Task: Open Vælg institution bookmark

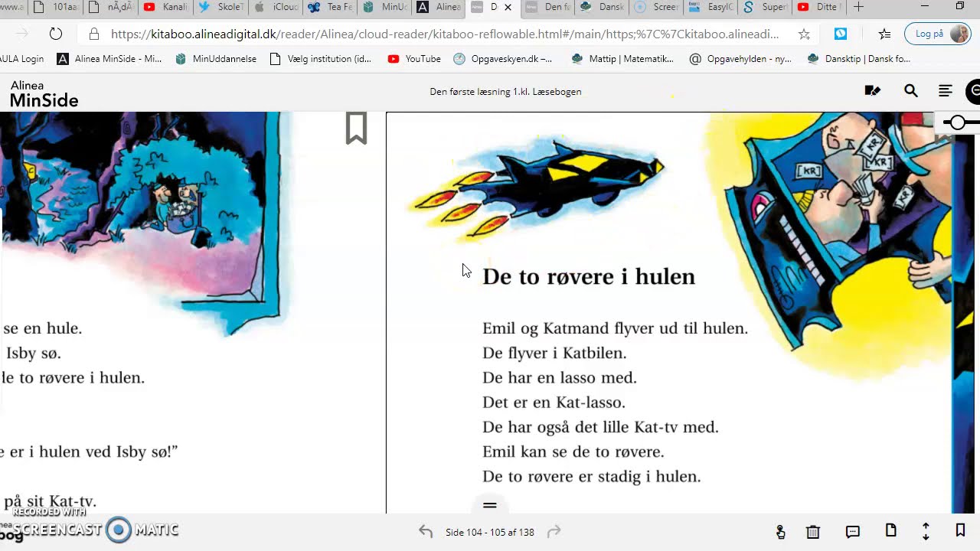Action: [321, 59]
